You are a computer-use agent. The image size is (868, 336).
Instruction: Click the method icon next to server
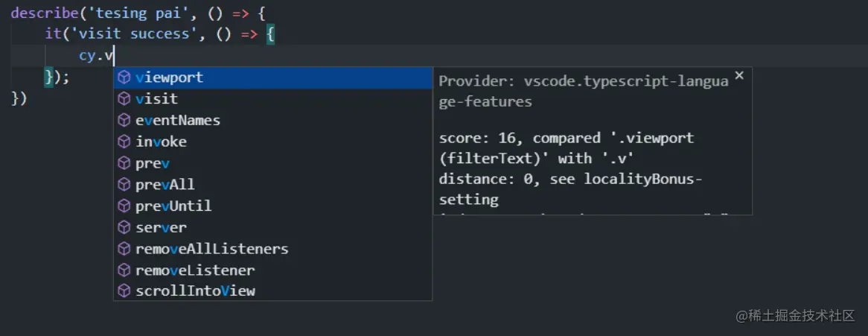pyautogui.click(x=124, y=227)
